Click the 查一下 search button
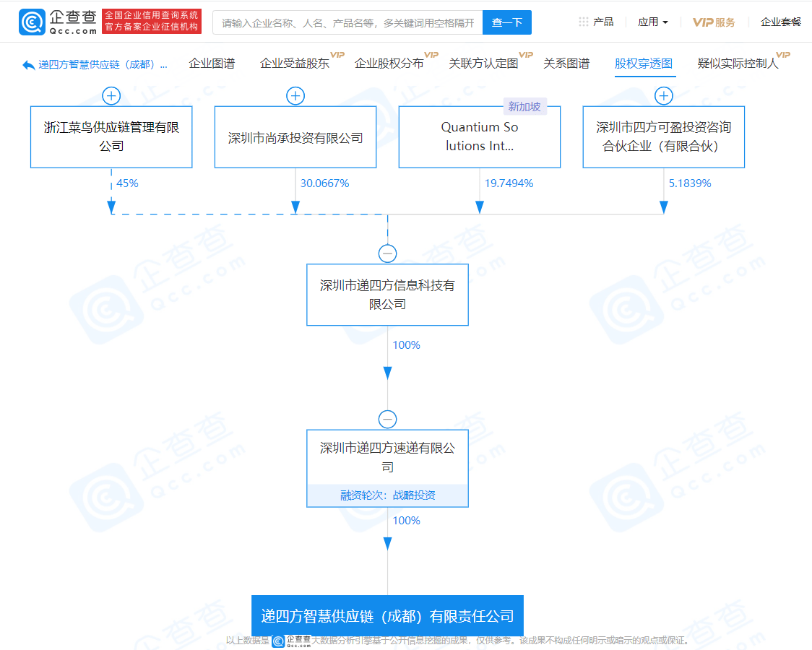The image size is (812, 650). 507,22
